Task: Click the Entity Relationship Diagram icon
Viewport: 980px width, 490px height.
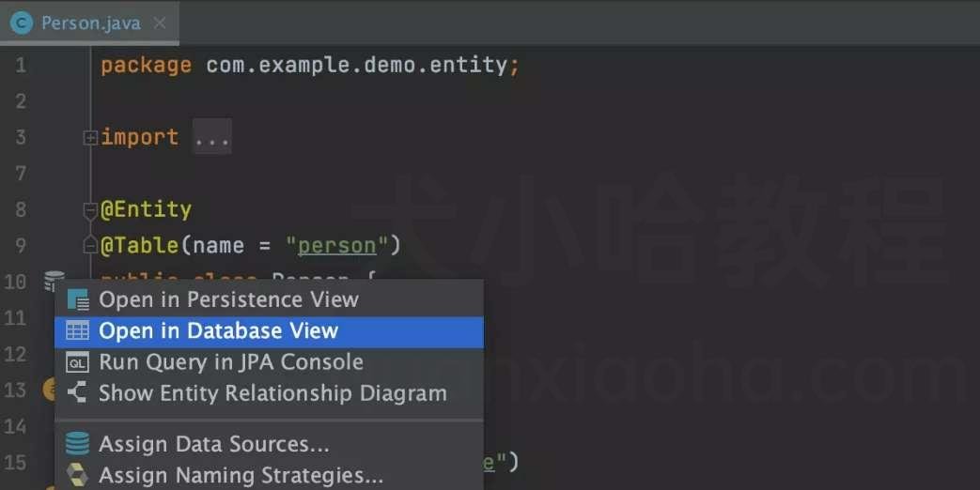Action: pos(77,393)
